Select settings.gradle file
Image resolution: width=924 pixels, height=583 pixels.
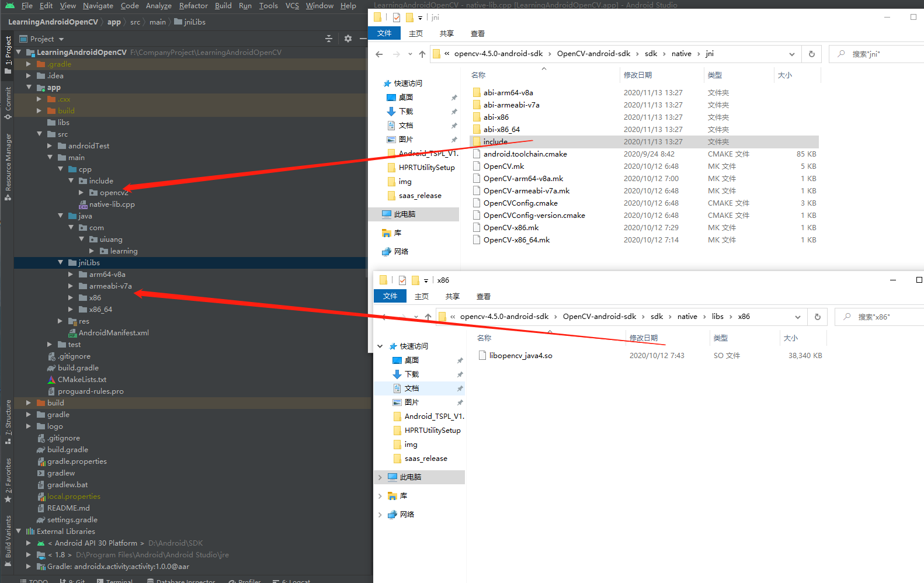click(x=72, y=520)
